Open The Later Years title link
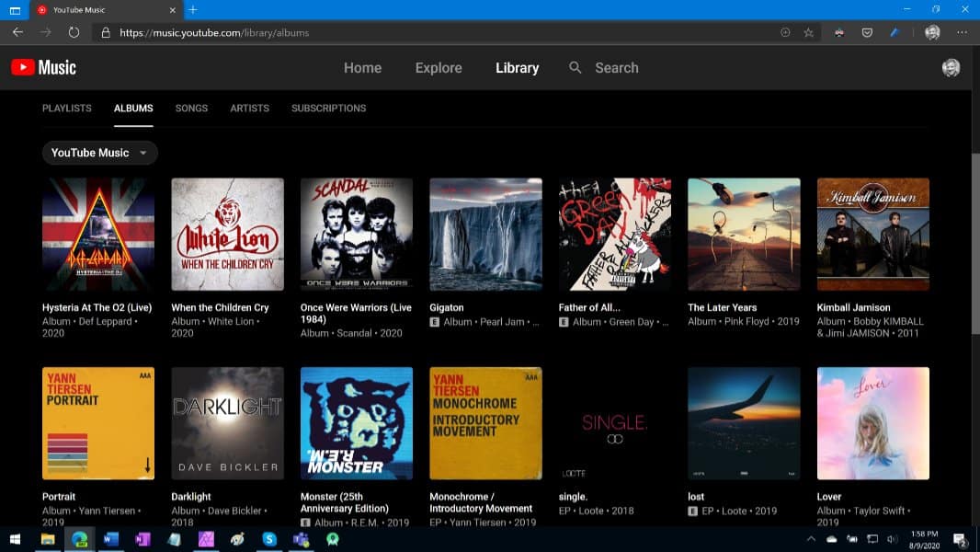This screenshot has width=980, height=552. (722, 307)
